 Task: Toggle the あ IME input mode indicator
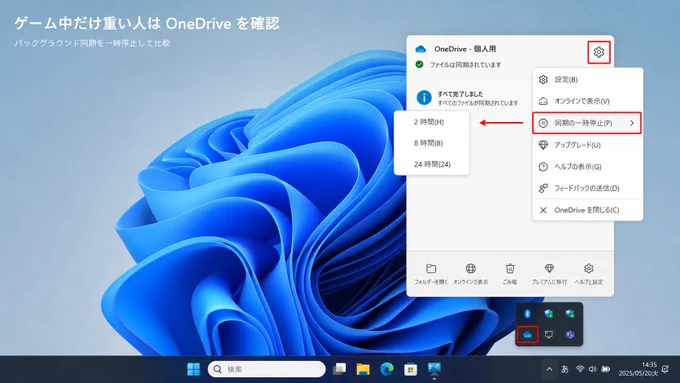(x=564, y=370)
